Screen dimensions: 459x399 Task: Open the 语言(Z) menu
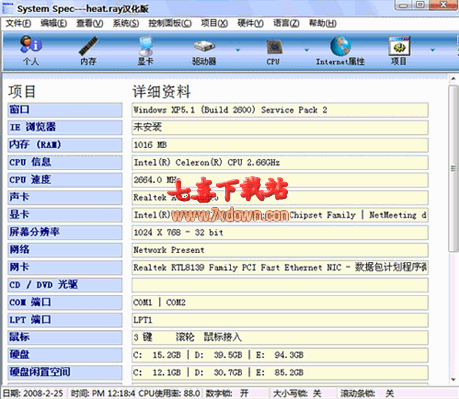286,23
